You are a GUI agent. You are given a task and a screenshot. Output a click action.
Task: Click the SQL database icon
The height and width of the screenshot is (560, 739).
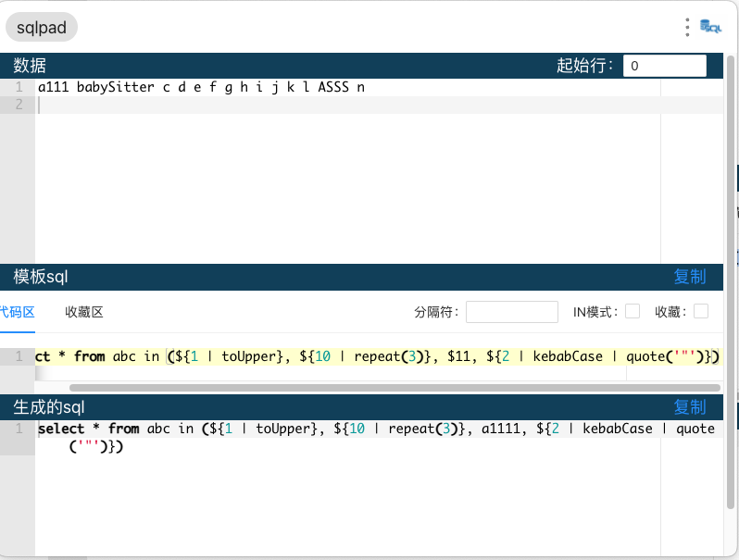[711, 28]
